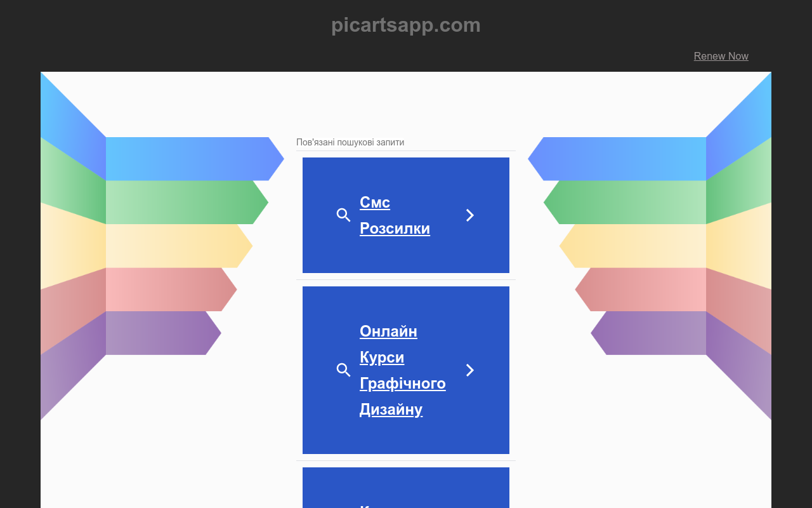Click the left pink arrow banner

[x=171, y=290]
